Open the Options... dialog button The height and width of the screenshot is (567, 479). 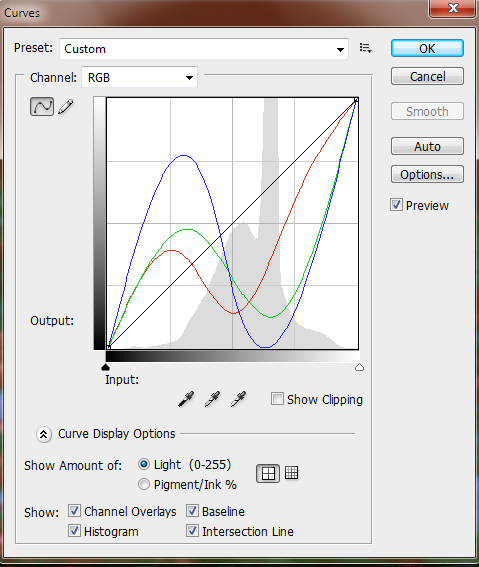tap(427, 174)
